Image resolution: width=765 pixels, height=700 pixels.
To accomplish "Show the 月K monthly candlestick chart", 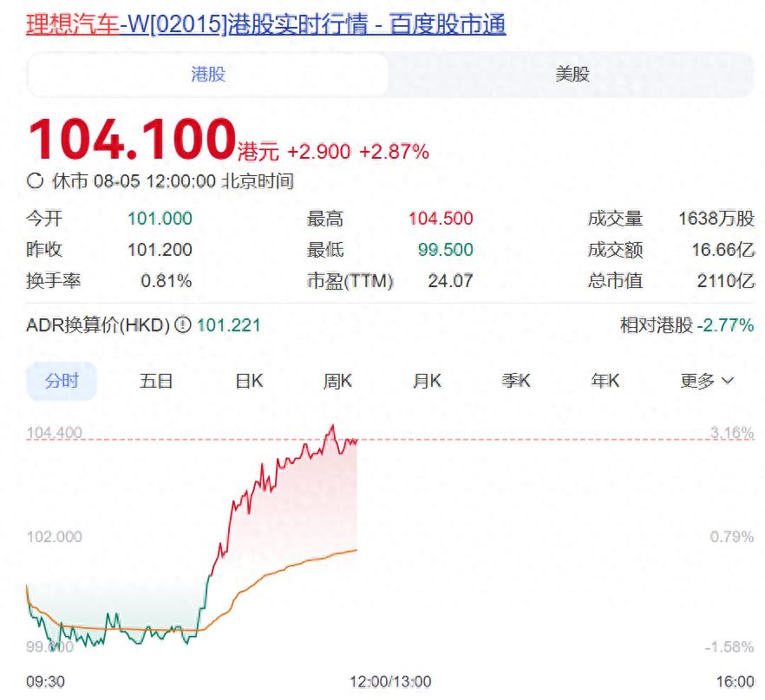I will (x=427, y=381).
